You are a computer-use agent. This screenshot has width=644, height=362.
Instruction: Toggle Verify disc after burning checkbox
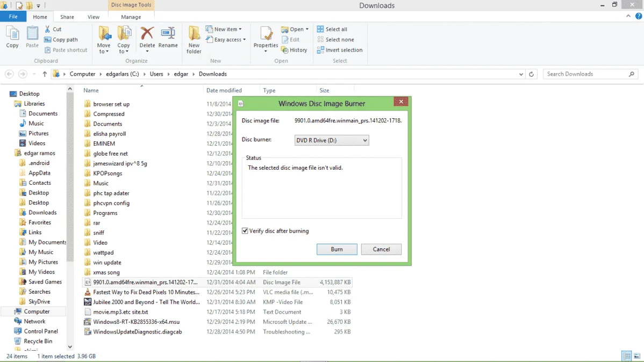[x=245, y=231]
